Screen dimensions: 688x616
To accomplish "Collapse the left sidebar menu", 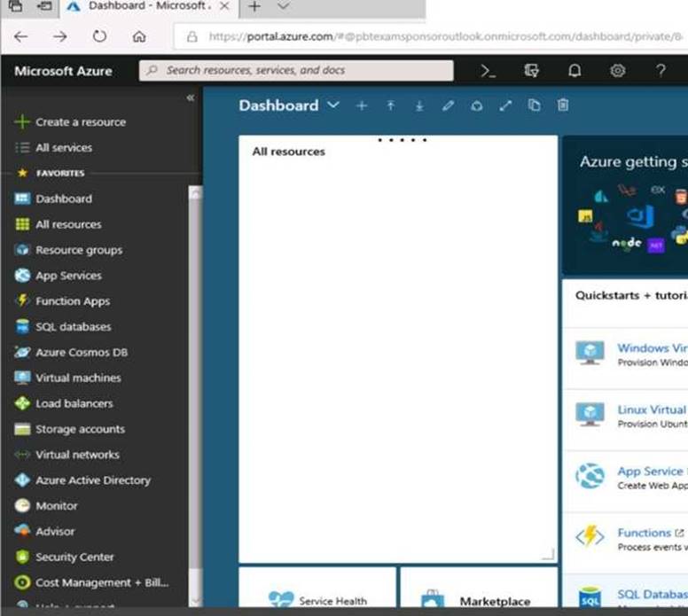I will click(x=191, y=97).
